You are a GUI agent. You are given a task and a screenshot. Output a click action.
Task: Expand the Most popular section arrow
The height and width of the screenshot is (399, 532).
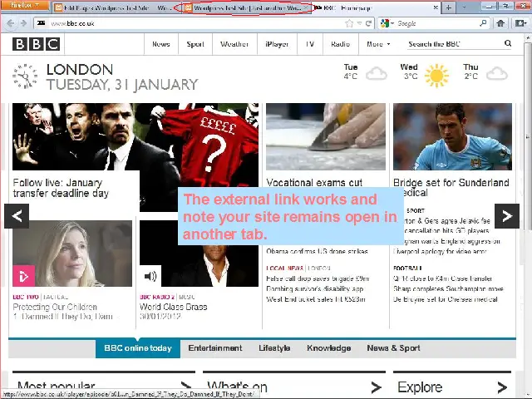(186, 386)
